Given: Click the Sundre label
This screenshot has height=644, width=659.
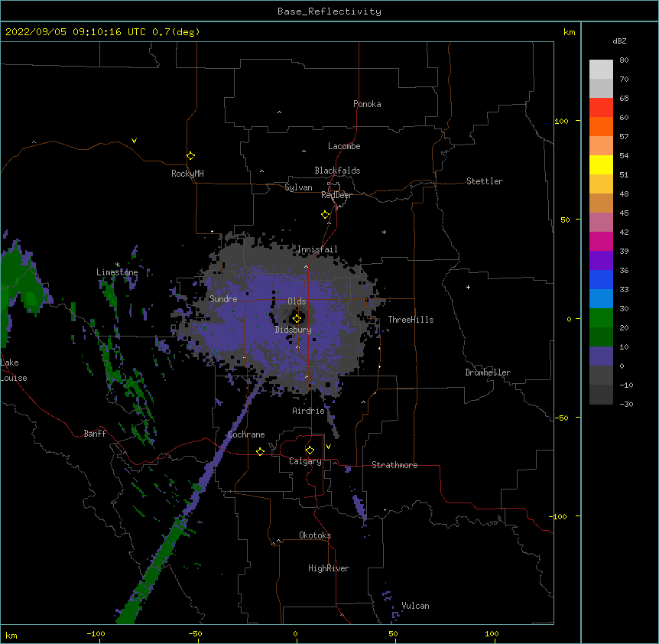Looking at the screenshot, I should coord(223,299).
